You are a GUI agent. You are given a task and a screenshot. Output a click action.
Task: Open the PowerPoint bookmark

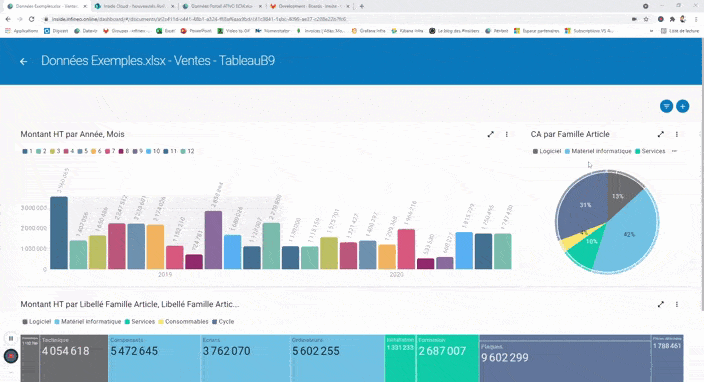pos(196,31)
